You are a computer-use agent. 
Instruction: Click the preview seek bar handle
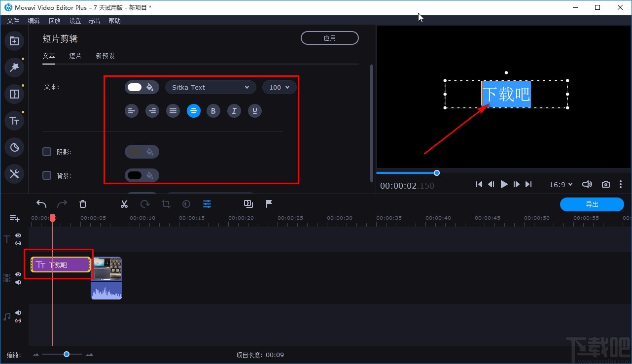(437, 173)
